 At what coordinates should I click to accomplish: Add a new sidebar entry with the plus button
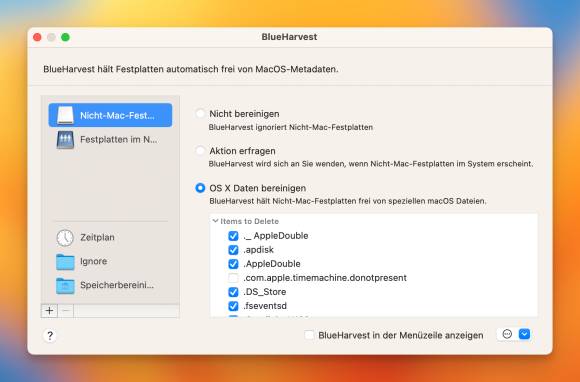49,311
